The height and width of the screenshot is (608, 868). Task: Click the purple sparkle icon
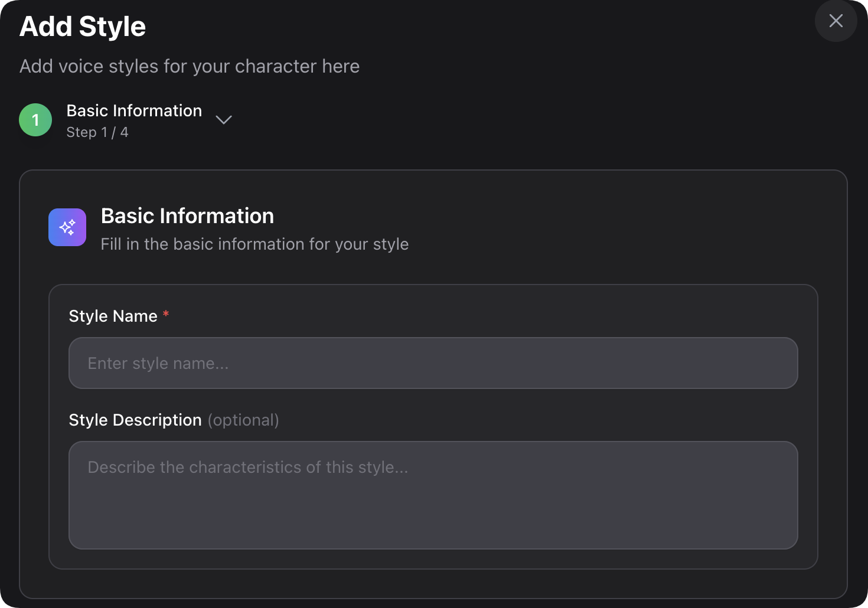[67, 227]
